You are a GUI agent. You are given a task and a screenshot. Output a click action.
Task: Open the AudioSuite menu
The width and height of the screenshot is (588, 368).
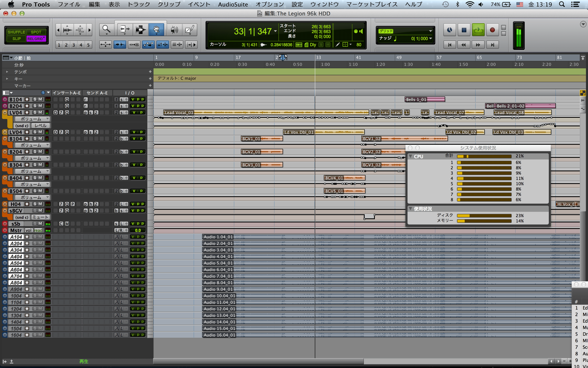(233, 4)
